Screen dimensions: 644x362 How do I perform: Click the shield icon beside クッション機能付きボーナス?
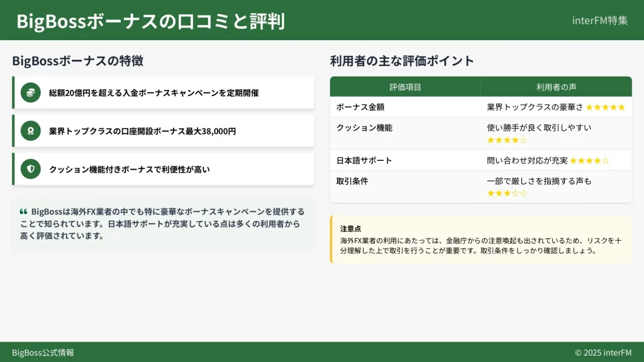pos(30,169)
